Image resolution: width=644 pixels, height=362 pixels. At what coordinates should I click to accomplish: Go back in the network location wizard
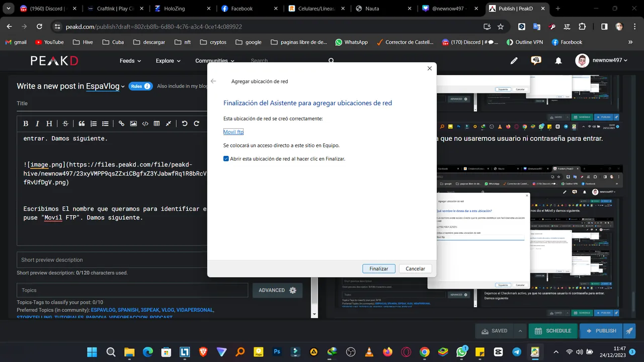(x=213, y=81)
